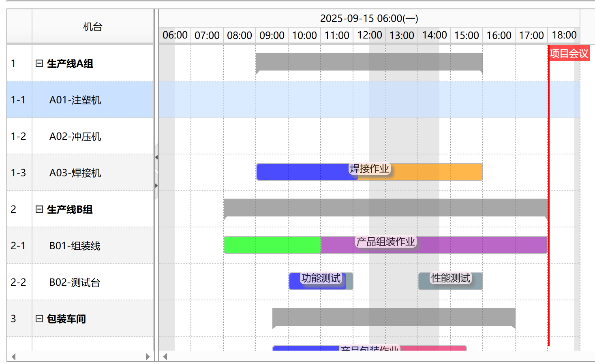Select the B02-测试台 row
Screen dimensions: 595x364
(80, 282)
